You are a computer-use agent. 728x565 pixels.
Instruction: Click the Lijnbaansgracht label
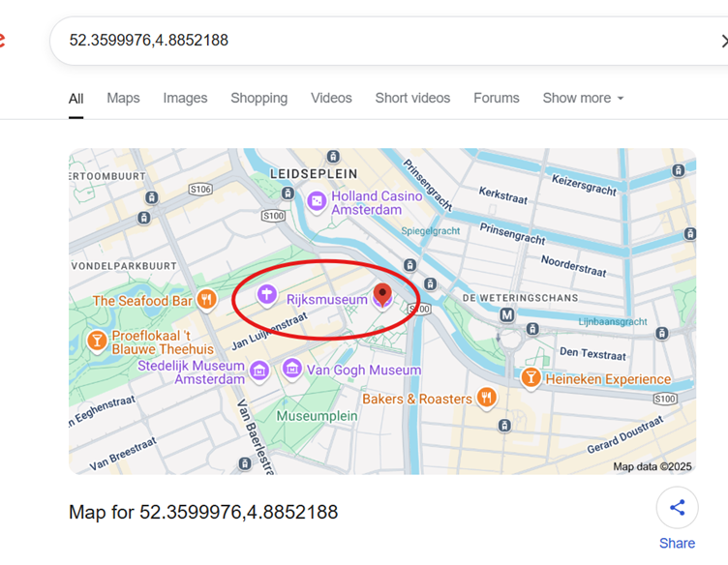pyautogui.click(x=613, y=321)
